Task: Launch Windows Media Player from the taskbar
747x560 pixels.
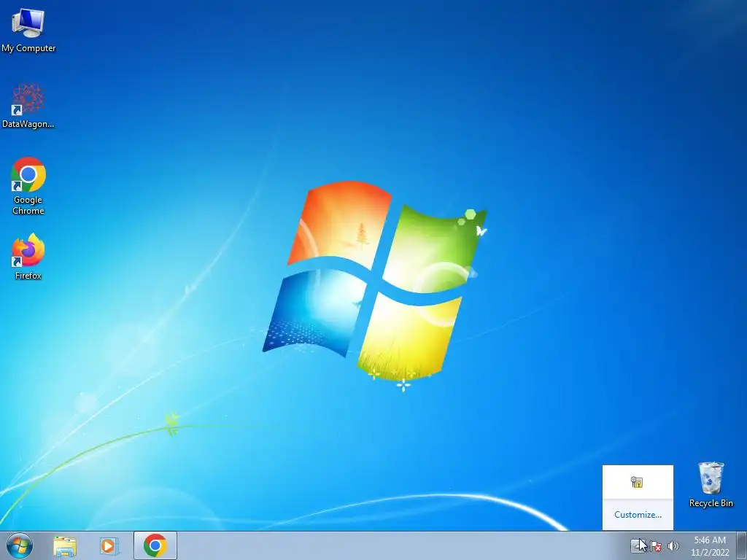Action: tap(109, 545)
